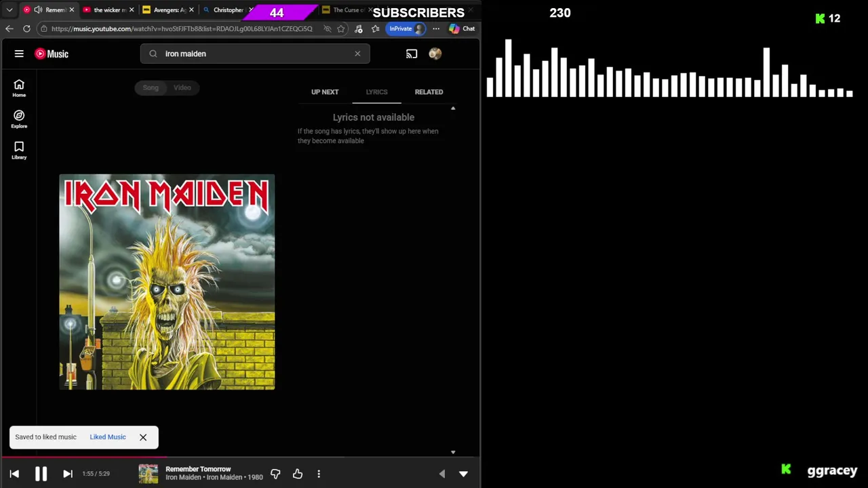This screenshot has height=488, width=868.
Task: Open the player bar three-dot menu
Action: tap(319, 474)
